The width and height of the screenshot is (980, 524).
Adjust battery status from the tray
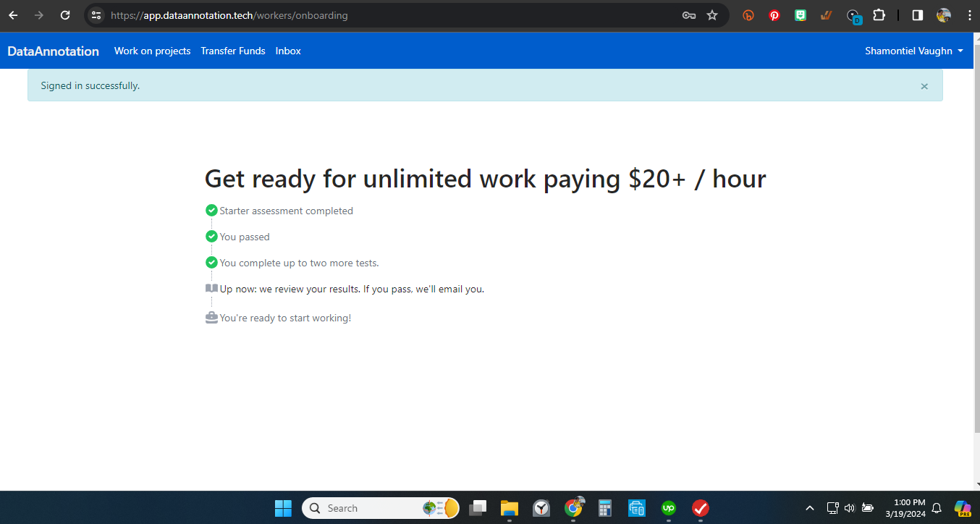pos(867,507)
